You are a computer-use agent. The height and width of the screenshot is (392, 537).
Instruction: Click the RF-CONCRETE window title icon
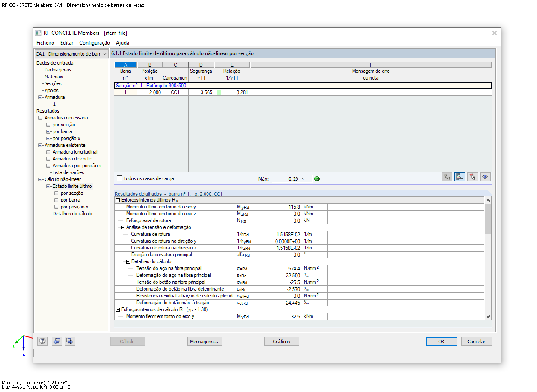click(x=39, y=33)
